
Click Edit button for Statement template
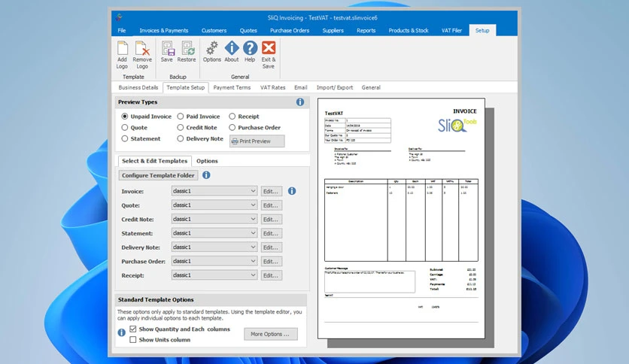pos(271,233)
